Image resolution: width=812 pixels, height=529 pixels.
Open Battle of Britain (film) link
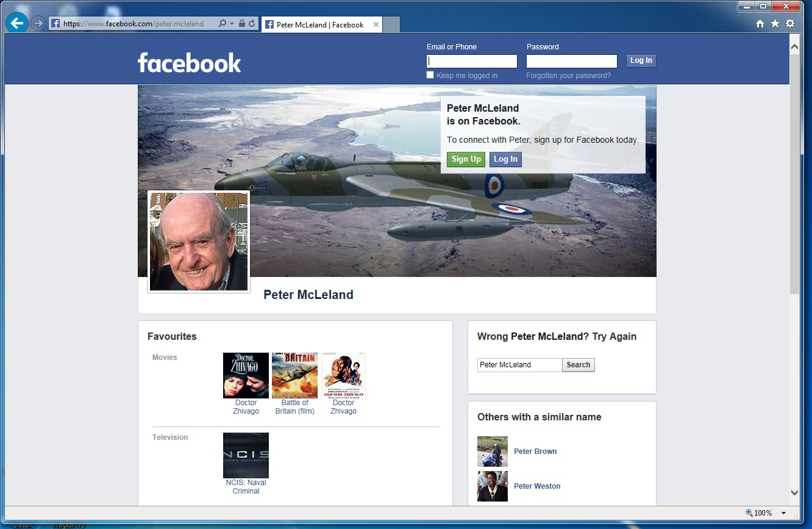tap(295, 407)
